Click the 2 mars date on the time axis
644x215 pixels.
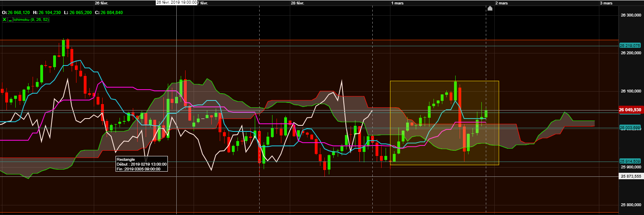[x=502, y=3]
